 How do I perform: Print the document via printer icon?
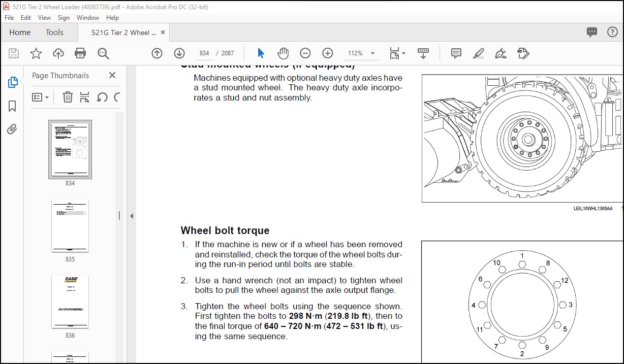pos(80,53)
